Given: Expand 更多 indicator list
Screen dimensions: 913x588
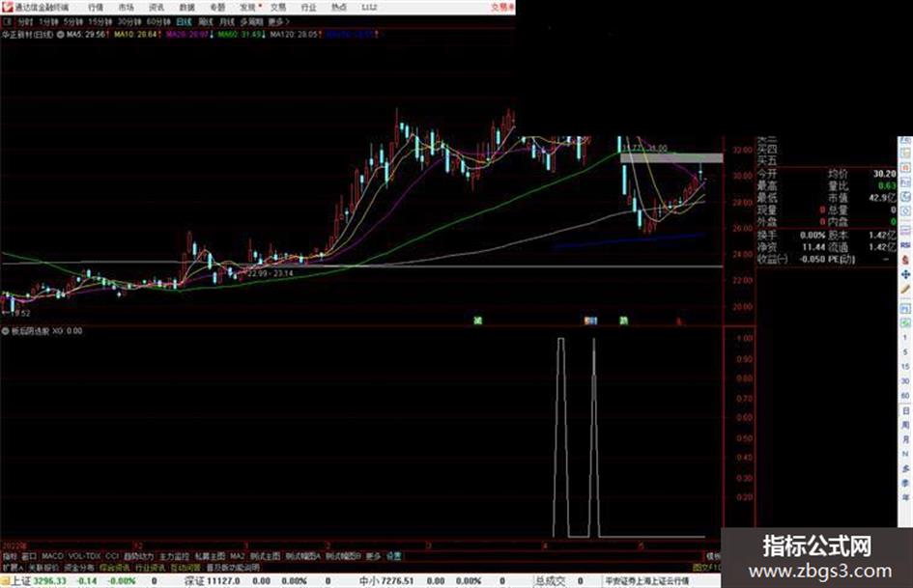Looking at the screenshot, I should 373,556.
